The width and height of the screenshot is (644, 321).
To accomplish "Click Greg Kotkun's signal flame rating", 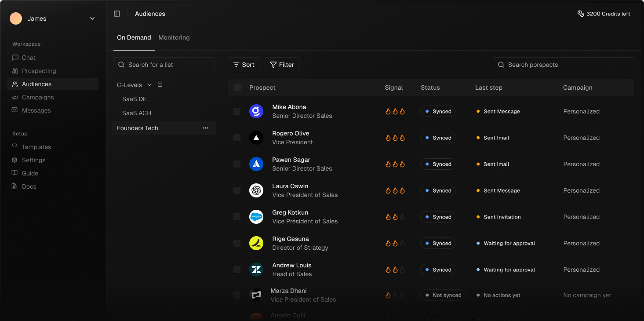I will 395,217.
